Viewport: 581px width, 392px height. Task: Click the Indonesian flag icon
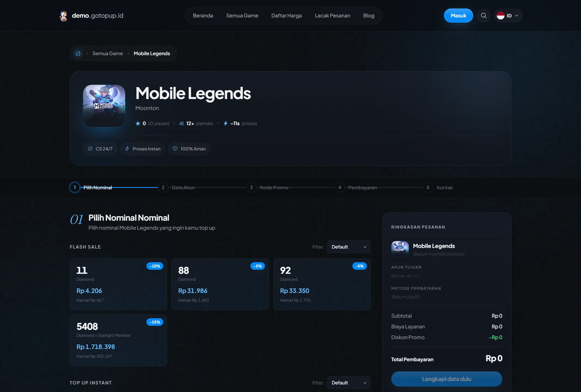501,16
